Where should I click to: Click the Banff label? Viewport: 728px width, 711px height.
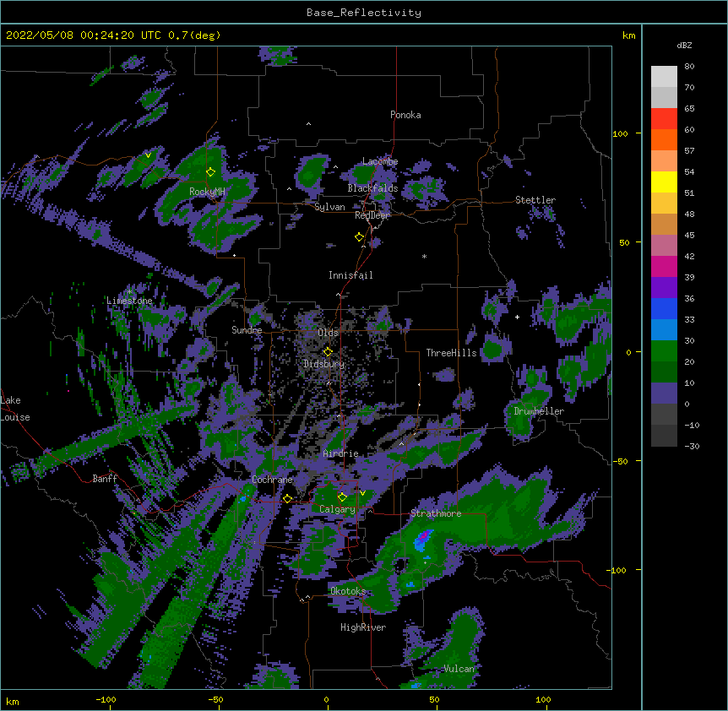pos(105,479)
